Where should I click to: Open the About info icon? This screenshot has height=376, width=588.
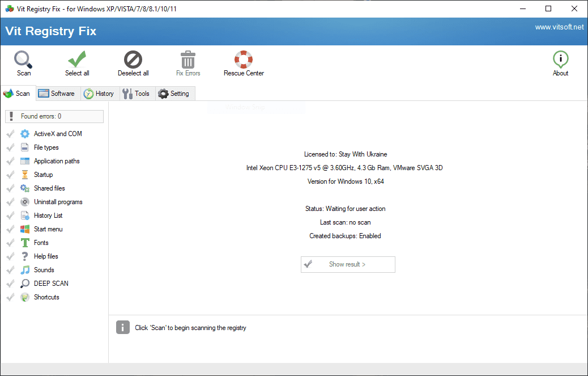click(561, 60)
